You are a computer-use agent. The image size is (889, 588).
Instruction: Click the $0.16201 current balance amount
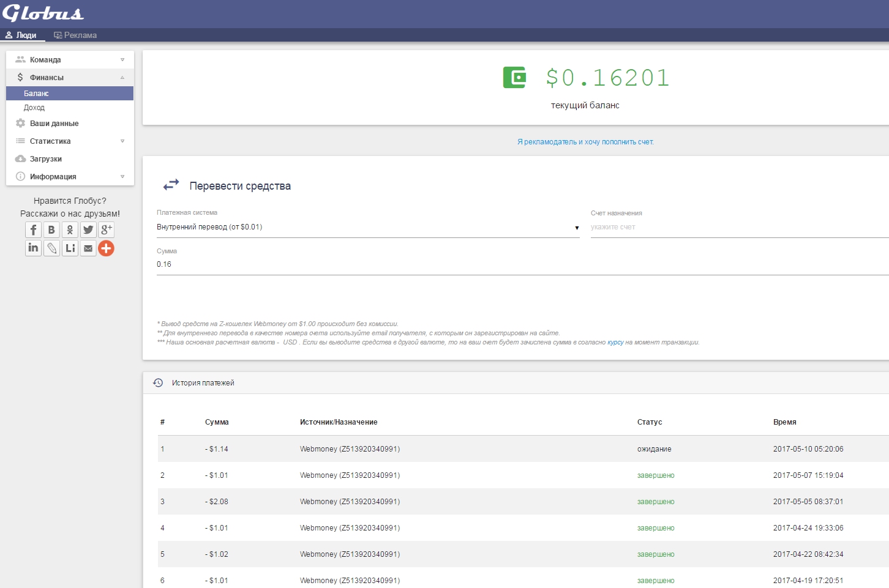(607, 78)
